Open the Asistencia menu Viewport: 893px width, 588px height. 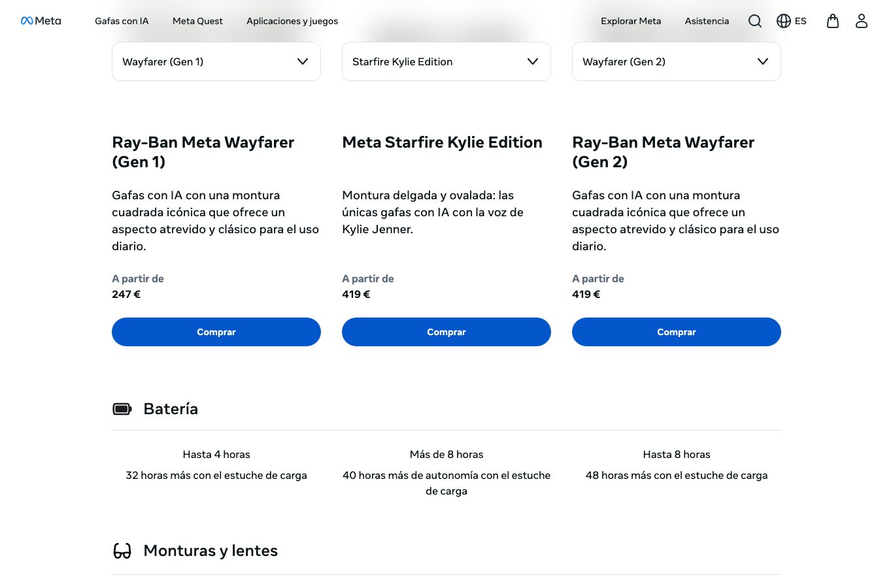pyautogui.click(x=707, y=21)
